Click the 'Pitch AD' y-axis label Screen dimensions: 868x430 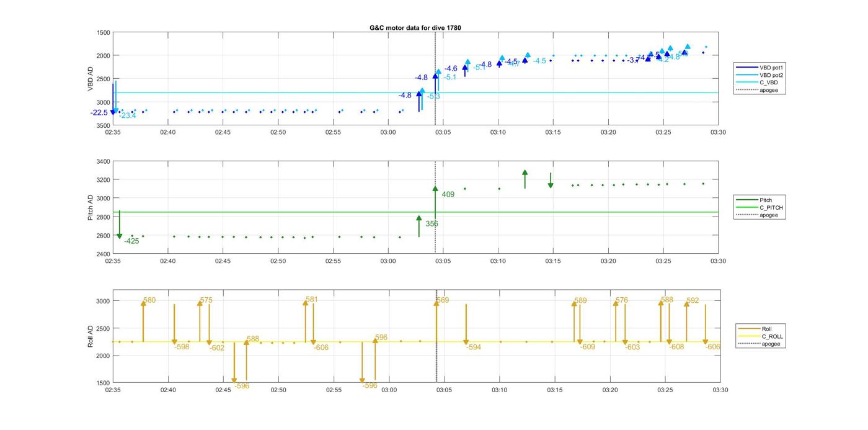coord(90,208)
